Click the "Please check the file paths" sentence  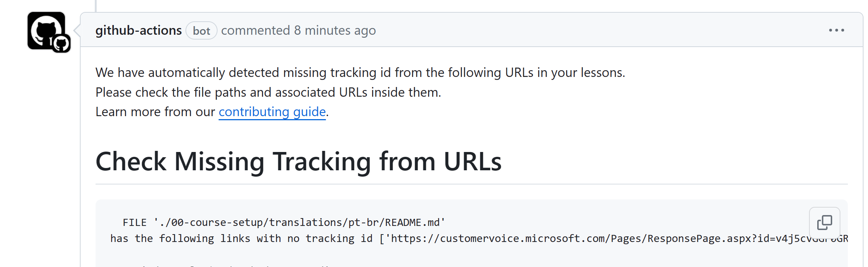(x=268, y=92)
